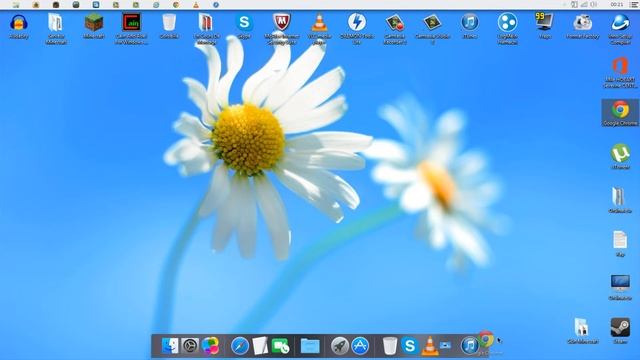Open the folder icon beside Steam
The width and height of the screenshot is (640, 360).
point(582,328)
